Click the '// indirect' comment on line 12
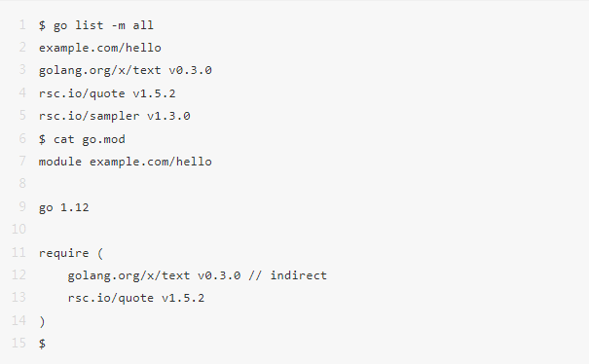Screen dimensions: 589x364 click(x=287, y=275)
